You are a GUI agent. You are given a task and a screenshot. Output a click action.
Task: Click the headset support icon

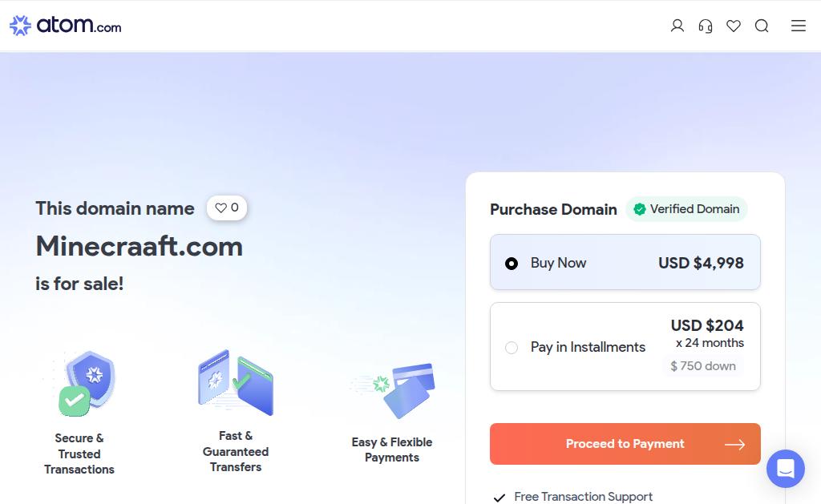click(706, 26)
